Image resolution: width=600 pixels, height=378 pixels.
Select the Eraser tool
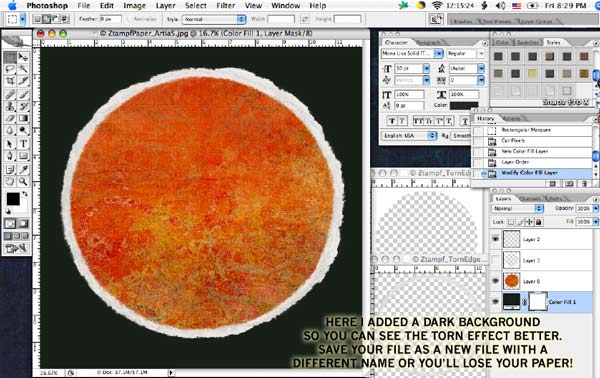tap(10, 118)
